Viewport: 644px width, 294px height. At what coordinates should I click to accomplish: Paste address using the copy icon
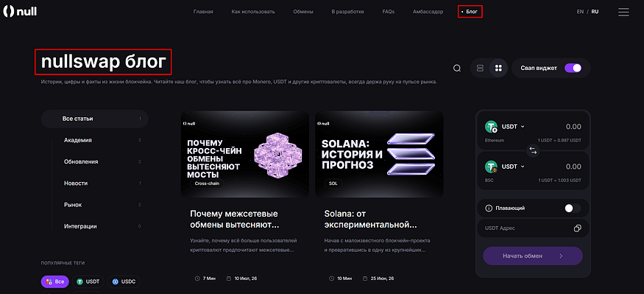click(578, 228)
